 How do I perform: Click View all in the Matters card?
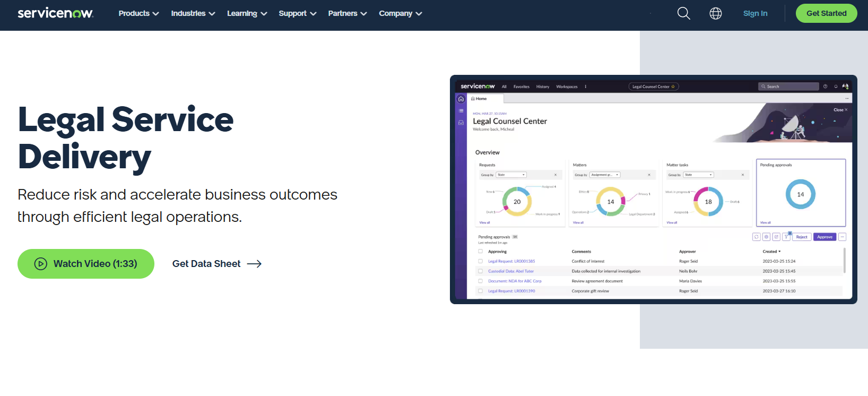click(578, 222)
